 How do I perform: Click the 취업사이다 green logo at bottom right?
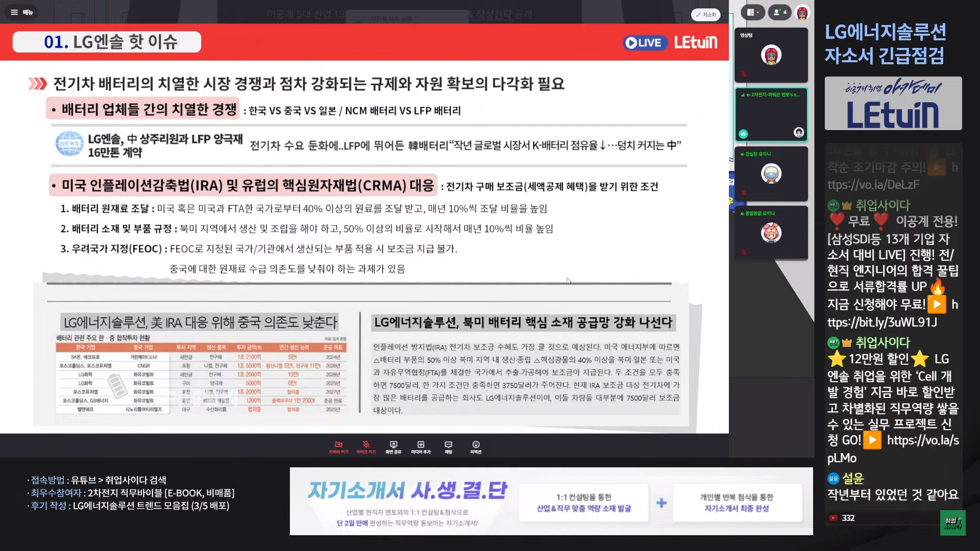[952, 523]
